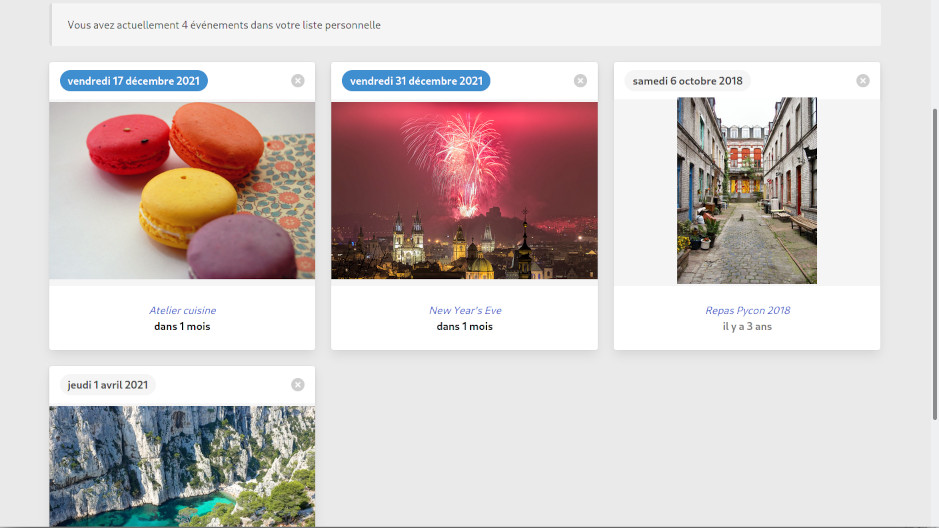The width and height of the screenshot is (939, 528).
Task: Click the 'il y a 3 ans' text
Action: (x=747, y=326)
